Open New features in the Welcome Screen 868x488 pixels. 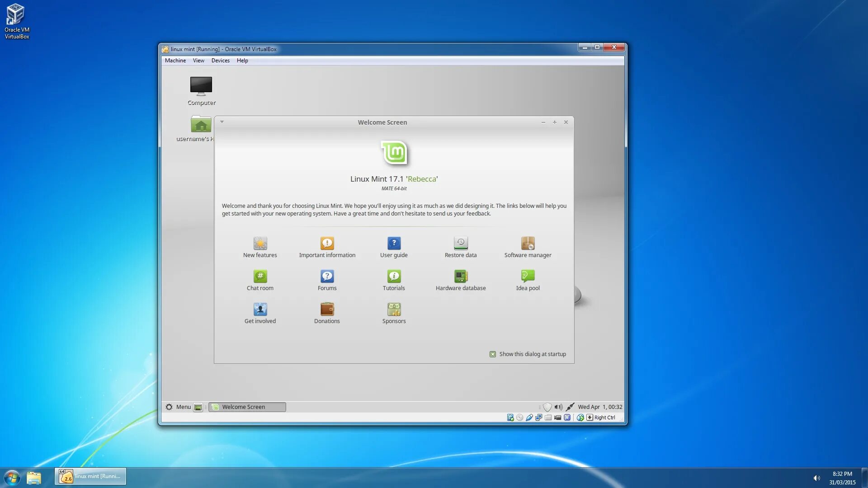pyautogui.click(x=260, y=248)
